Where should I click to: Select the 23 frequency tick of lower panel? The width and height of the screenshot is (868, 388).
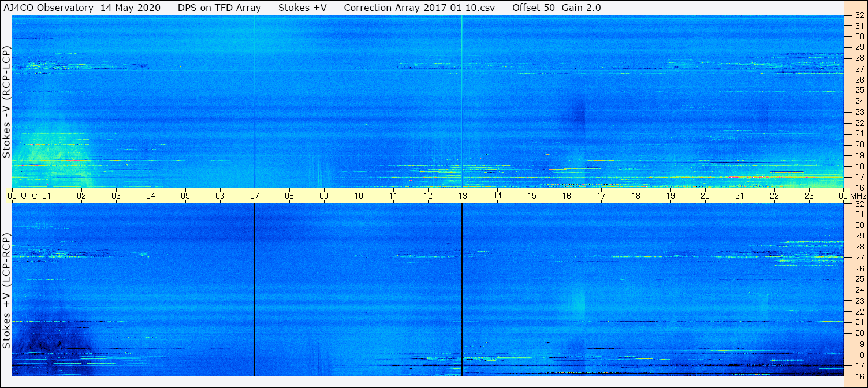pyautogui.click(x=859, y=301)
